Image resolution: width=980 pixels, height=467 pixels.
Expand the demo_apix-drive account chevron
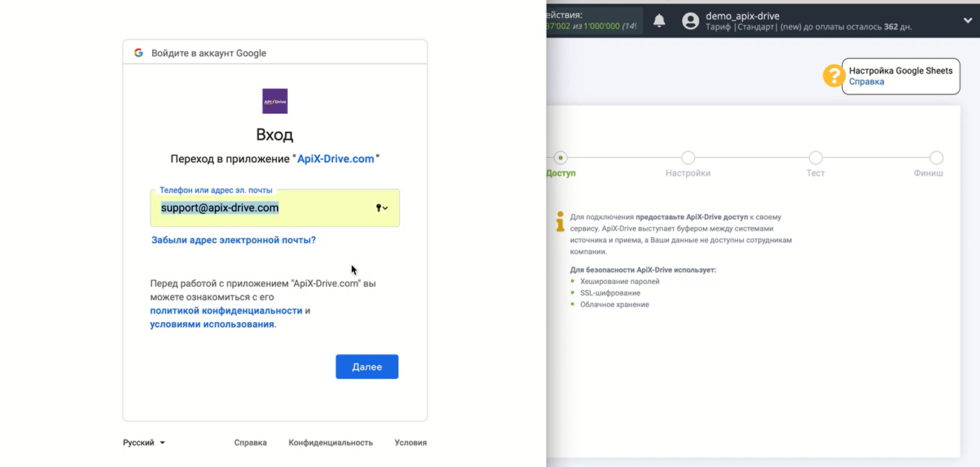[968, 21]
